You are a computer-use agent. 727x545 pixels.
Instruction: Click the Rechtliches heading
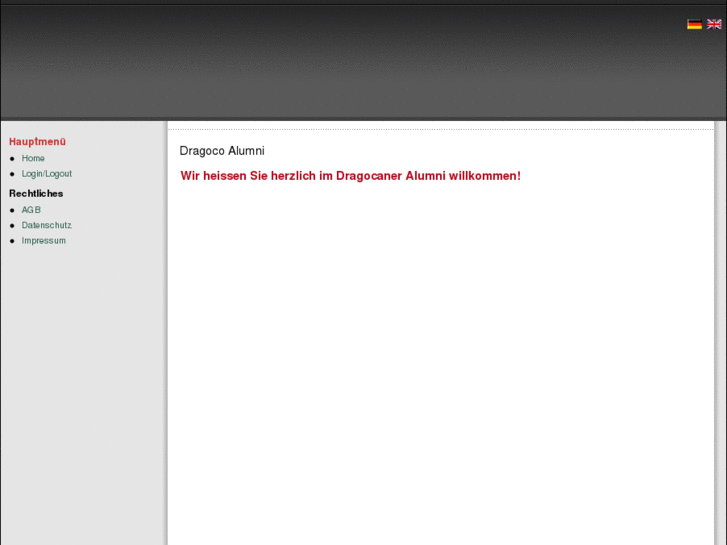(36, 193)
